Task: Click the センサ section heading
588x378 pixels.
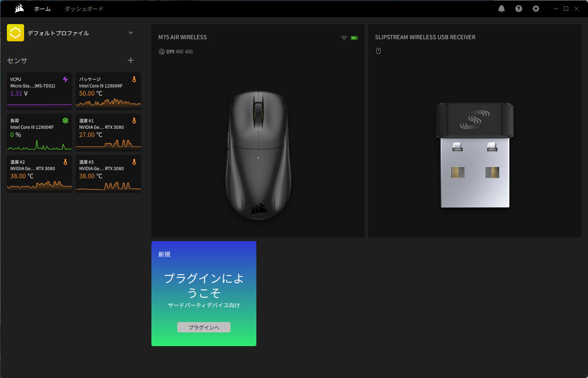Action: pyautogui.click(x=17, y=61)
